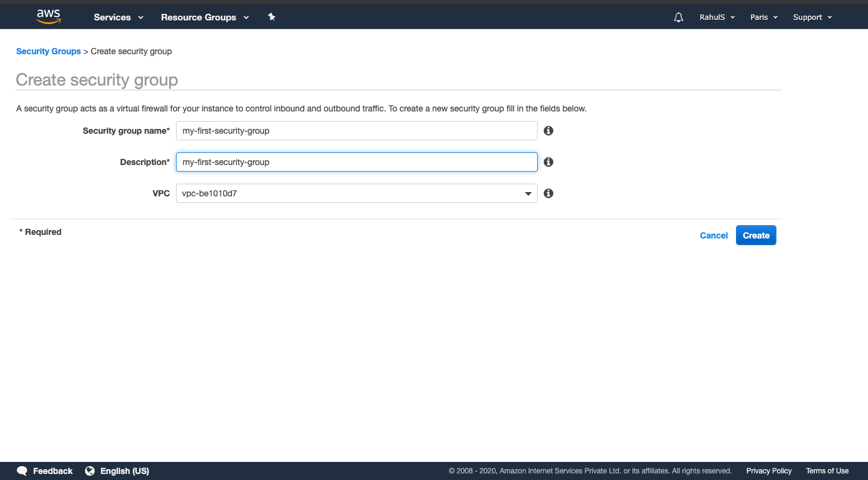Open the notifications bell
This screenshot has height=480, width=868.
678,17
